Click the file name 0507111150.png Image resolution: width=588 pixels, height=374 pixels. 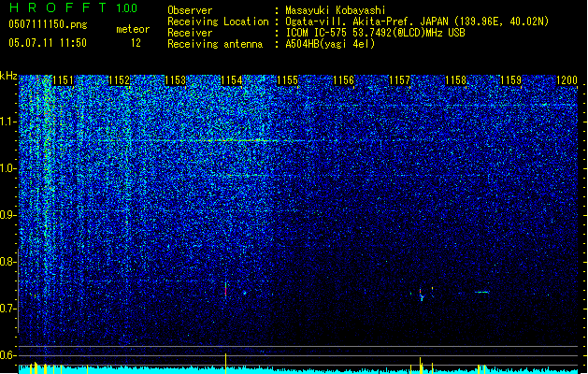[x=48, y=25]
